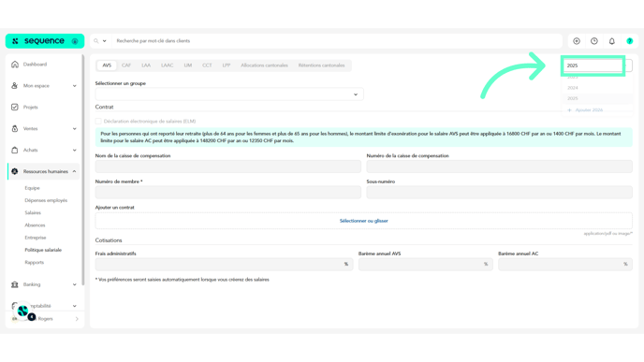Switch to the LPP tab
644x362 pixels.
click(x=227, y=65)
